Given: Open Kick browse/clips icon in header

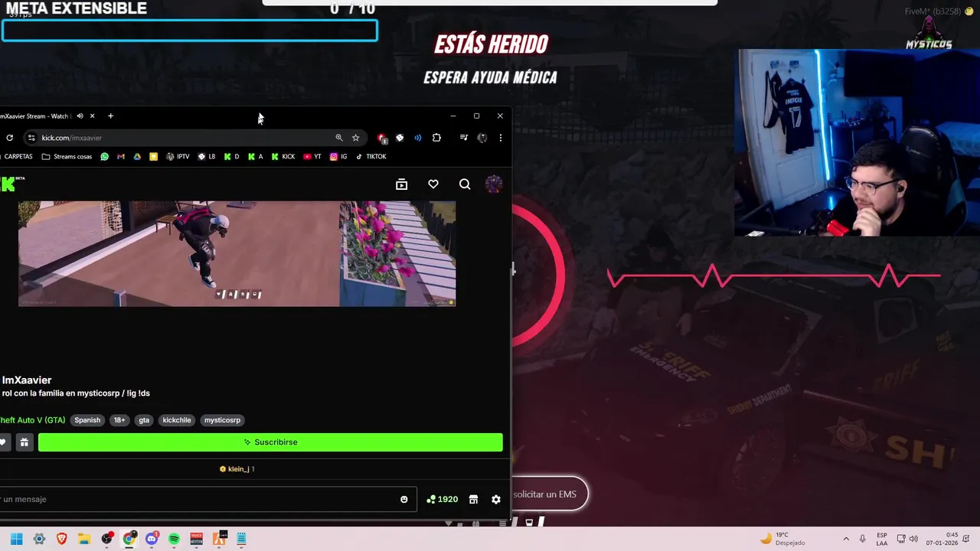Looking at the screenshot, I should (401, 184).
